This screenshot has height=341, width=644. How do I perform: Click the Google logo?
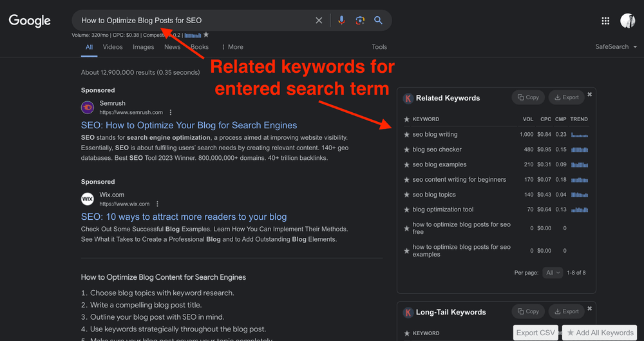[x=30, y=20]
